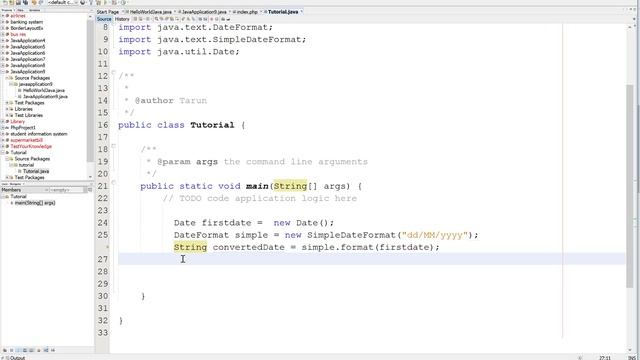
Task: Select the Library project
Action: coord(18,121)
